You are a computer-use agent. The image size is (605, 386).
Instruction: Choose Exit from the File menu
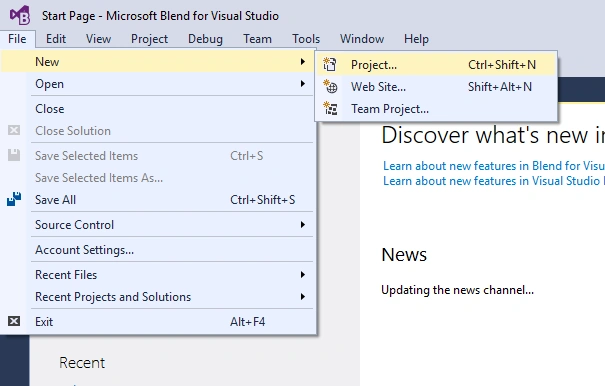click(158, 322)
